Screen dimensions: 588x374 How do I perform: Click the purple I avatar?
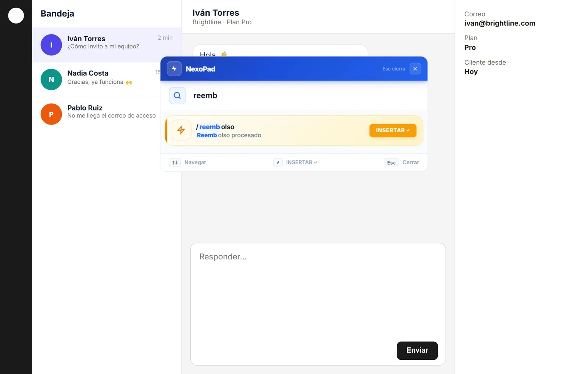[51, 45]
